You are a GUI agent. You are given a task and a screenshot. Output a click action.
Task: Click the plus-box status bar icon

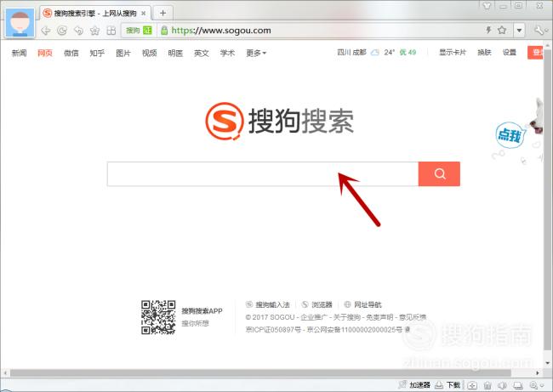[472, 385]
